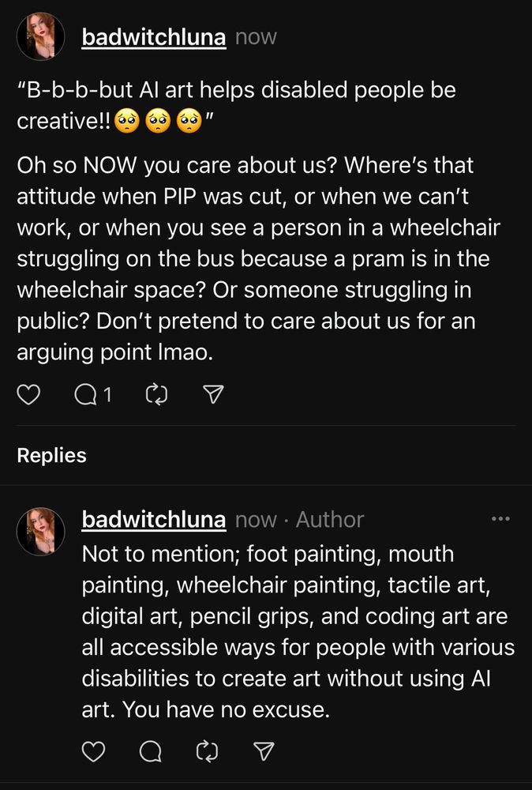This screenshot has height=790, width=532.
Task: Open badwitchluna profile from top post username
Action: [154, 37]
